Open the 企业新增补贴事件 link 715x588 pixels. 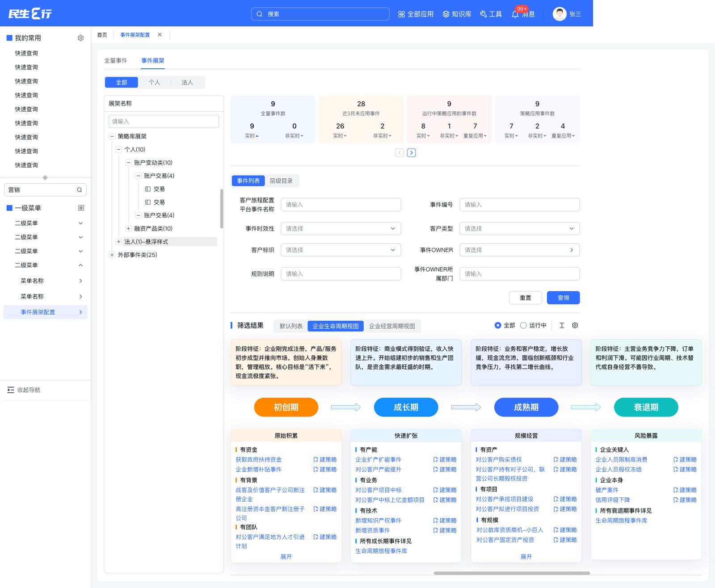point(259,470)
